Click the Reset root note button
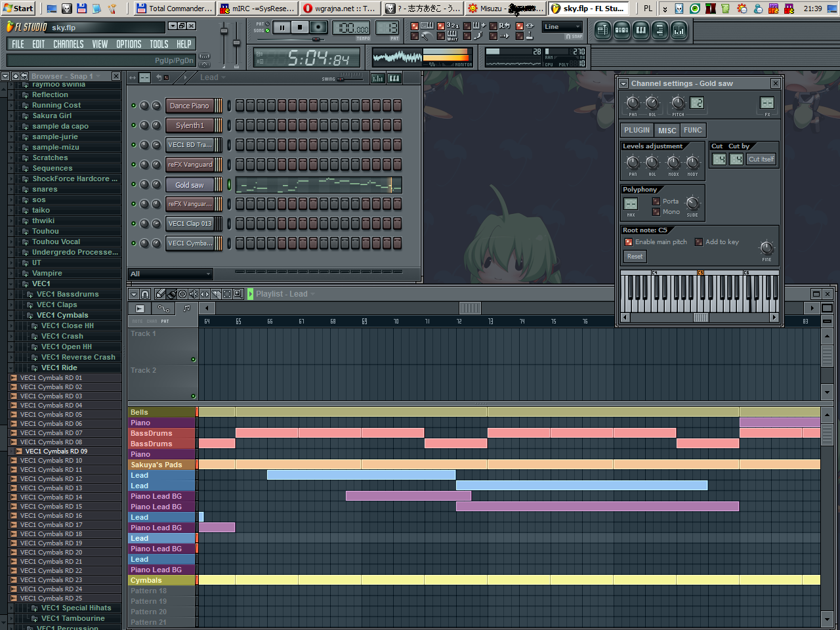This screenshot has height=630, width=840. 635,257
